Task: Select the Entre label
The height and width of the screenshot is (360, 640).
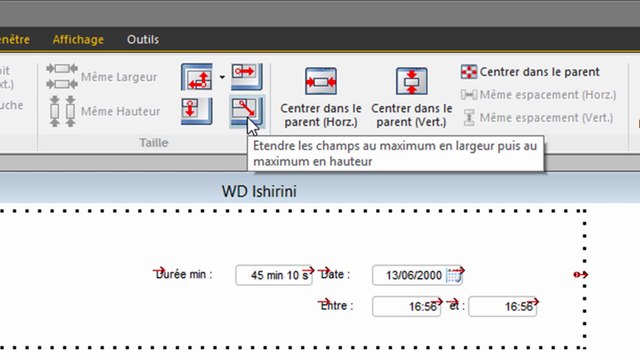Action: [337, 305]
